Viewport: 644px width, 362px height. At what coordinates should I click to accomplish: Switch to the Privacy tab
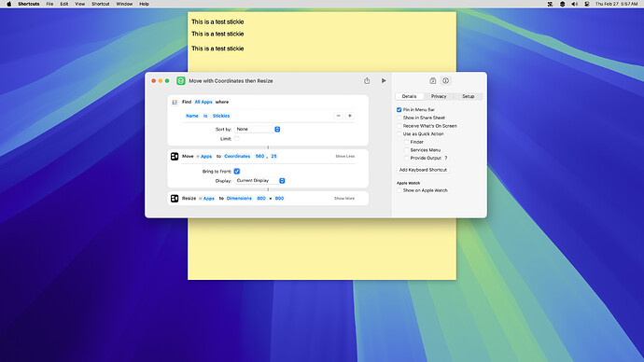click(x=439, y=96)
